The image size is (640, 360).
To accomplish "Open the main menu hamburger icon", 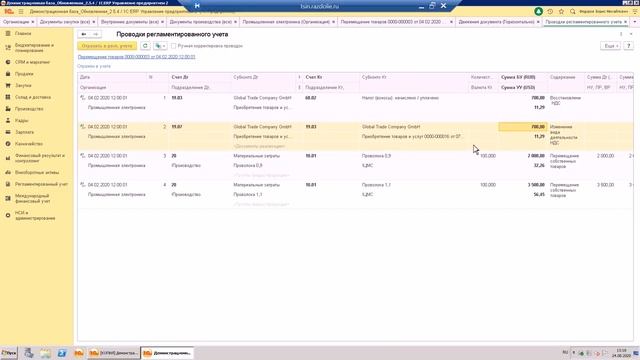I will [21, 11].
